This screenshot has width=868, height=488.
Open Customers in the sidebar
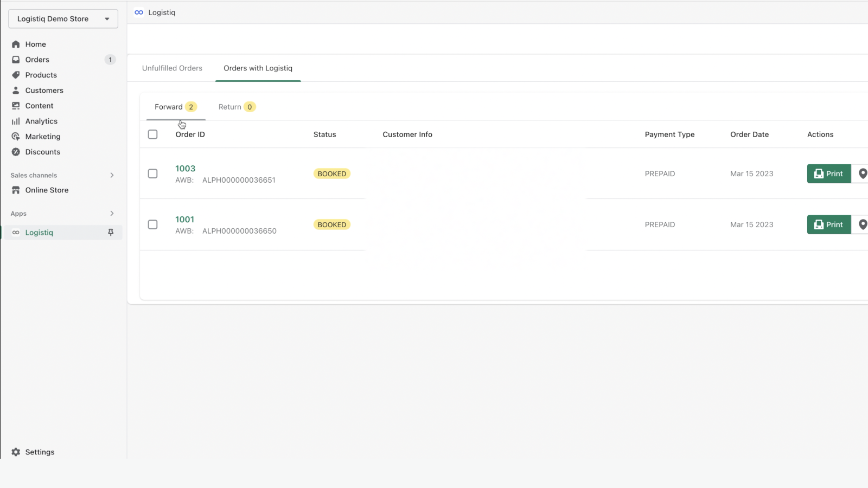click(x=44, y=91)
